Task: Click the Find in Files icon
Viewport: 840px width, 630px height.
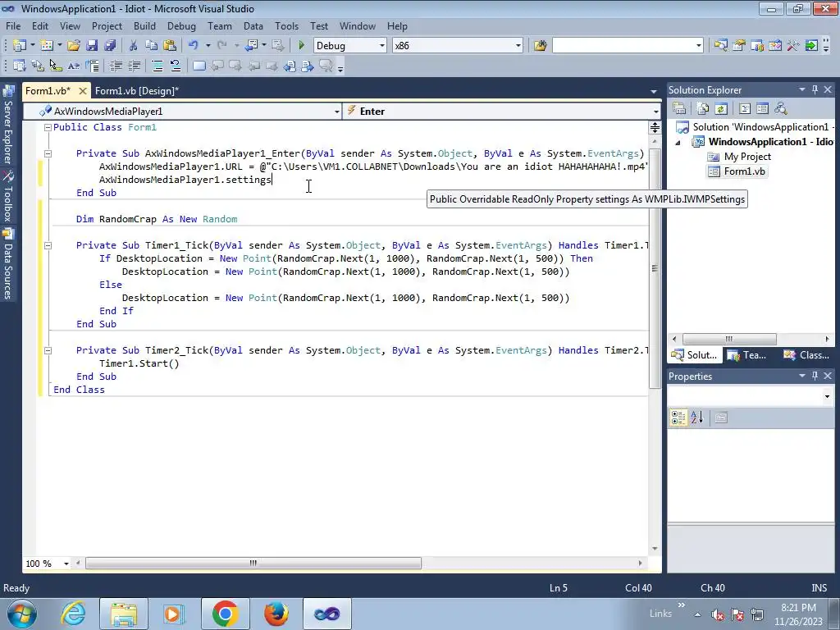Action: 540,46
